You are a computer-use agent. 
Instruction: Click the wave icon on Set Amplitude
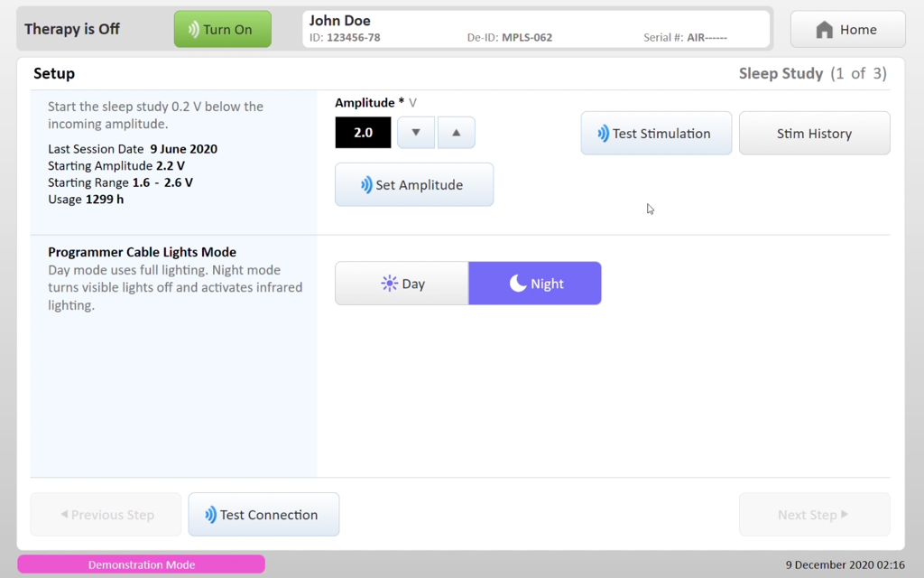coord(366,184)
